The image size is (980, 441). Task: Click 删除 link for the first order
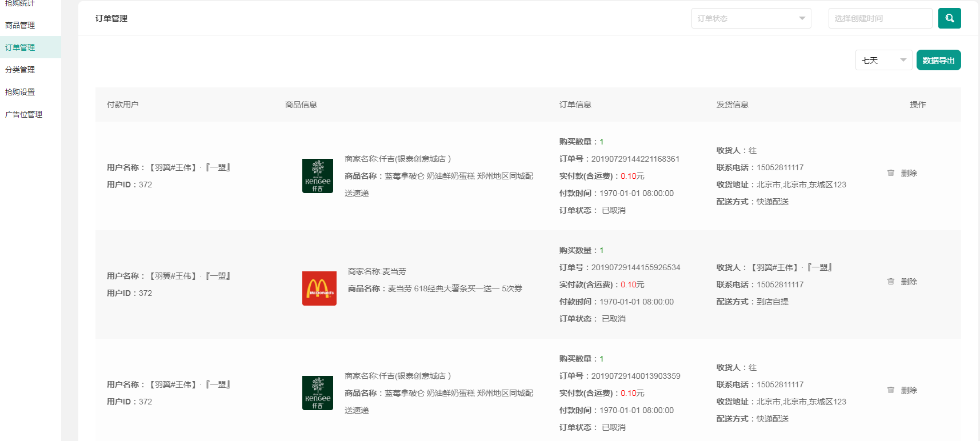pos(909,173)
